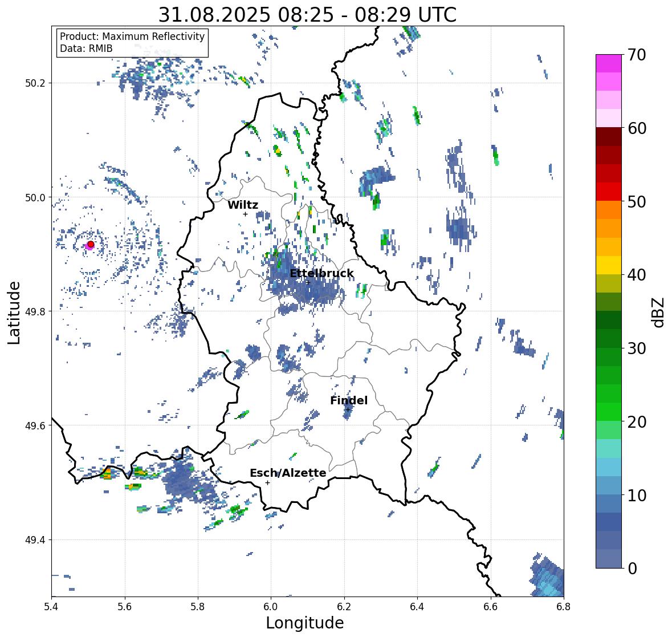Click the 6.8 longitude tick label

click(563, 607)
